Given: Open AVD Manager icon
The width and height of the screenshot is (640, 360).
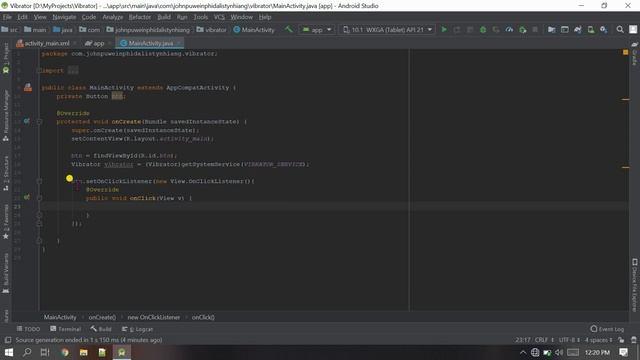Looking at the screenshot, I should click(591, 29).
